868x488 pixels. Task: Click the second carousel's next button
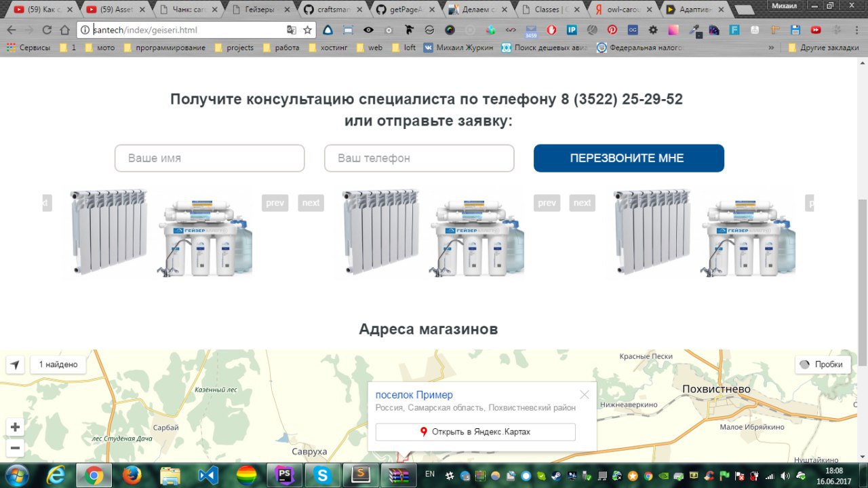pos(582,202)
